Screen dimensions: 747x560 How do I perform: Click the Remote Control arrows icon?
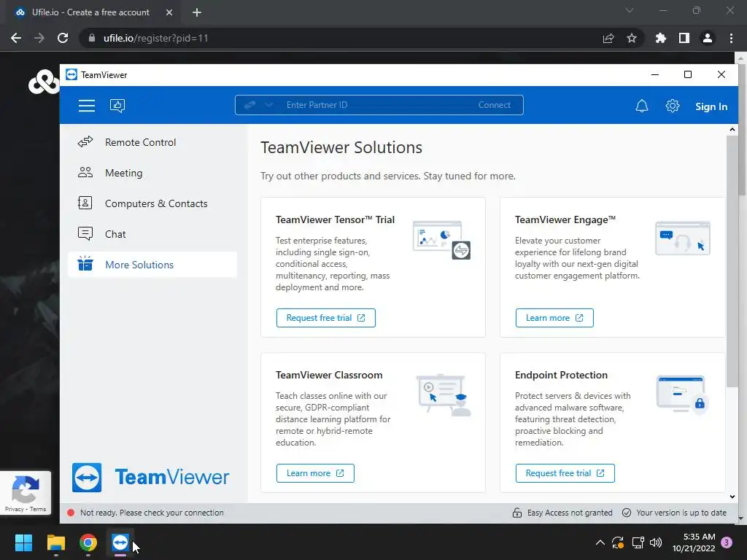(x=85, y=142)
